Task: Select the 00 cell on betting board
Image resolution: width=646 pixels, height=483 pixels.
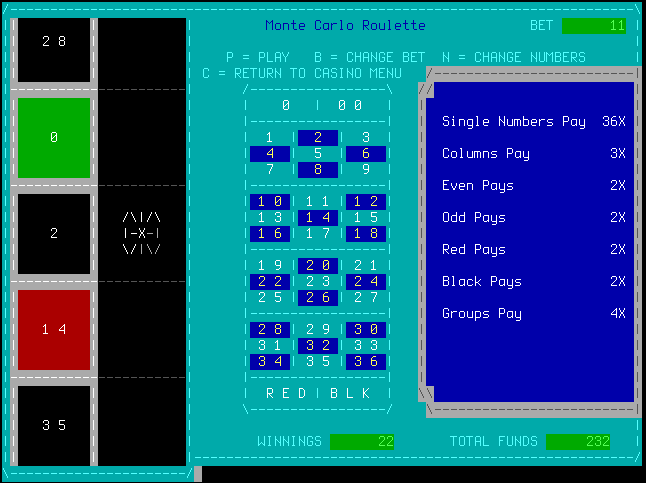Action: coord(350,105)
